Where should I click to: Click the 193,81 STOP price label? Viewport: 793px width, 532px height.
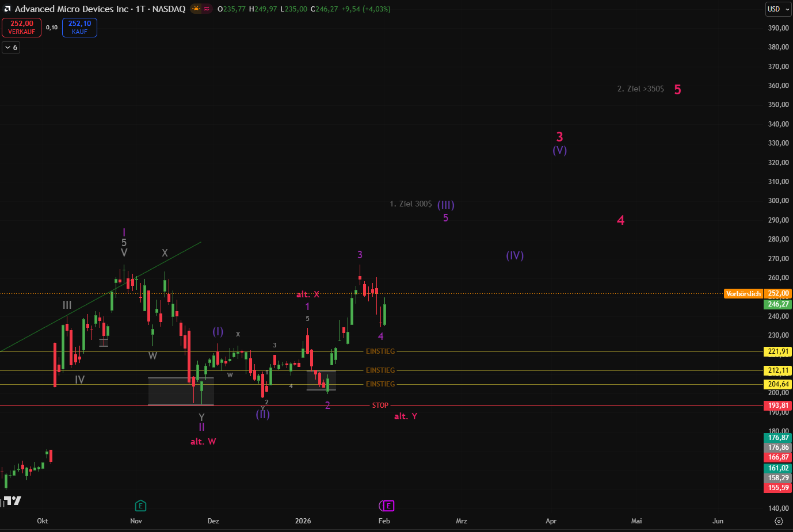[778, 405]
